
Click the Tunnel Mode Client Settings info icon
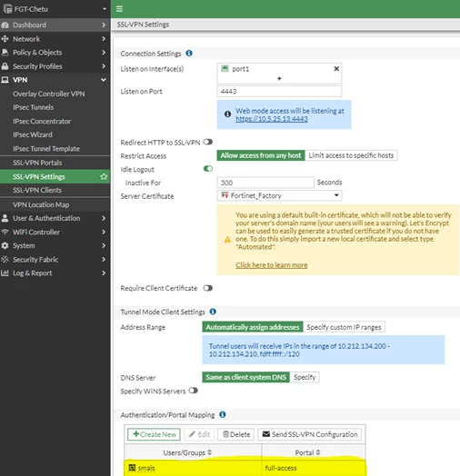tap(213, 312)
